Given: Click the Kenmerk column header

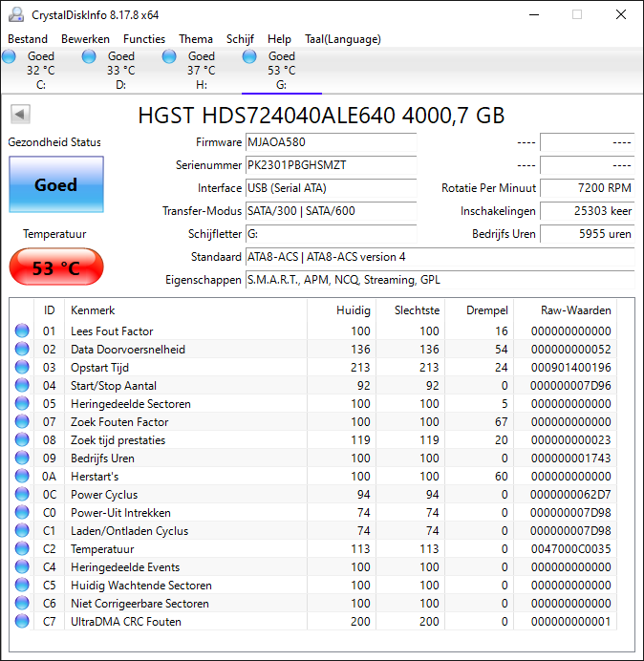Looking at the screenshot, I should tap(186, 310).
